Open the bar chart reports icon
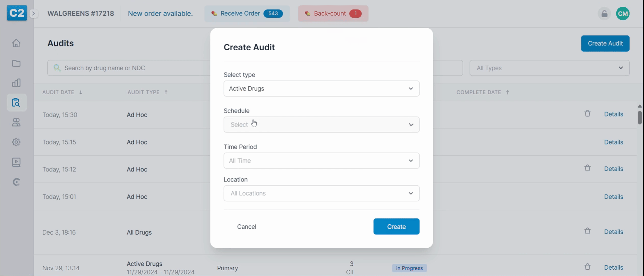Screen dimensions: 644x276 (x=16, y=83)
